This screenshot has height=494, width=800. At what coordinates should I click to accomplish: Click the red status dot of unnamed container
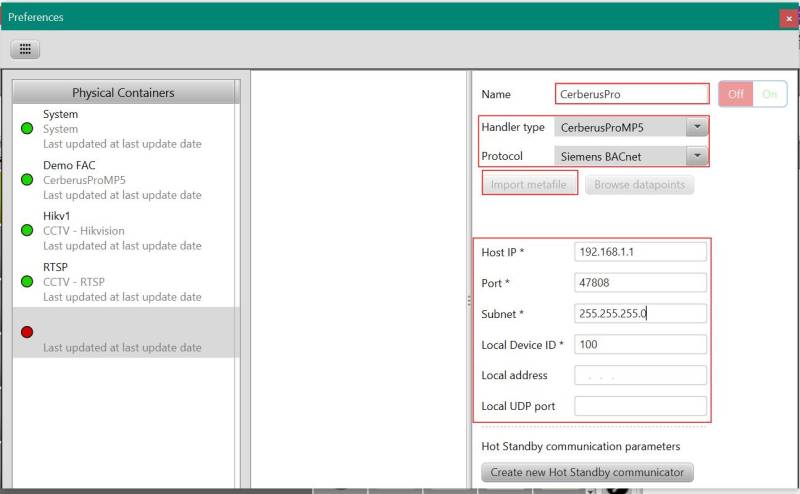27,332
